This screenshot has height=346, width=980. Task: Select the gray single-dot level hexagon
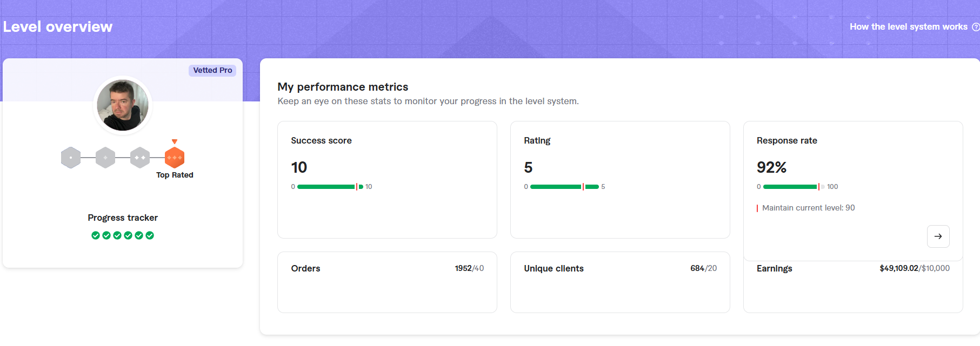point(71,158)
